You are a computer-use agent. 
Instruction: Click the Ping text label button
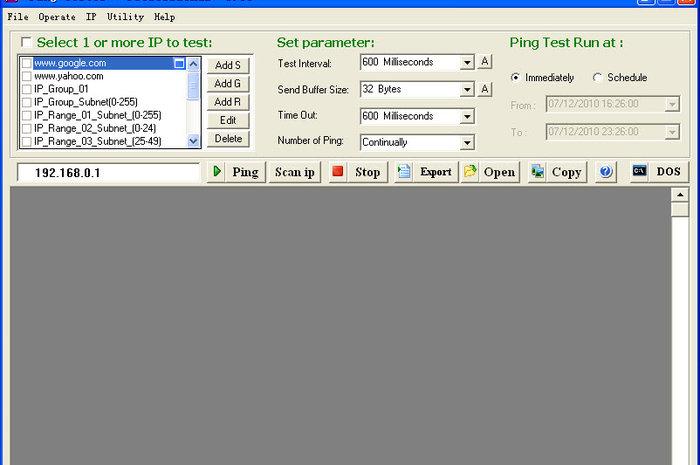tap(245, 172)
